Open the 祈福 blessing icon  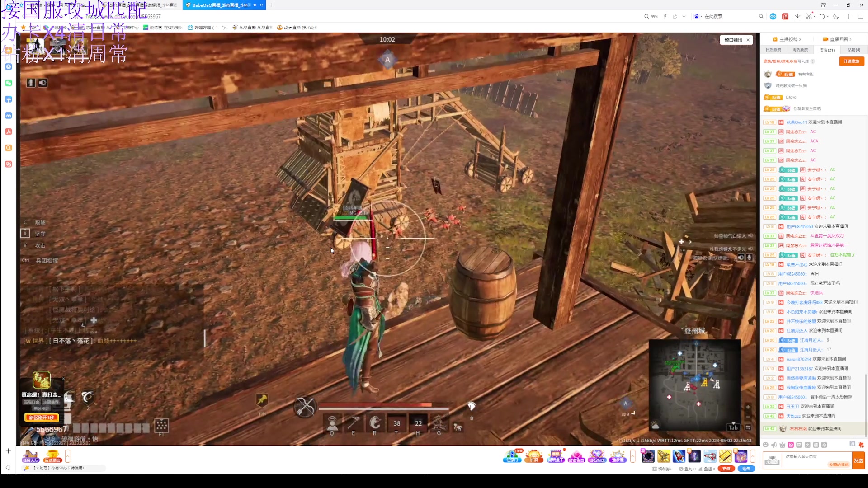point(534,456)
